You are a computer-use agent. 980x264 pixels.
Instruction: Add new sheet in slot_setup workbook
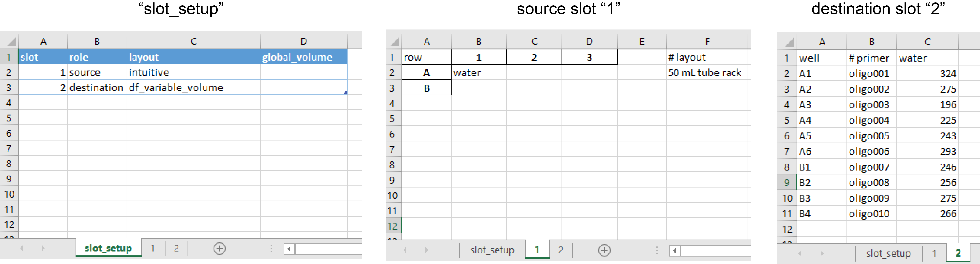[x=220, y=249]
